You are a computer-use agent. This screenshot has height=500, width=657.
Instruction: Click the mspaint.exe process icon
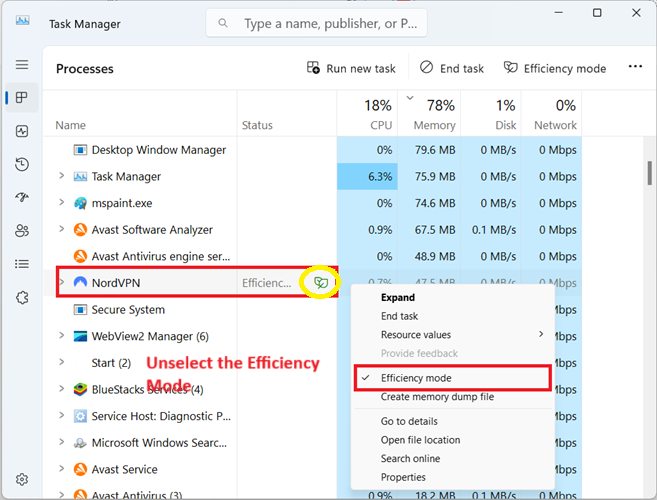pyautogui.click(x=80, y=203)
